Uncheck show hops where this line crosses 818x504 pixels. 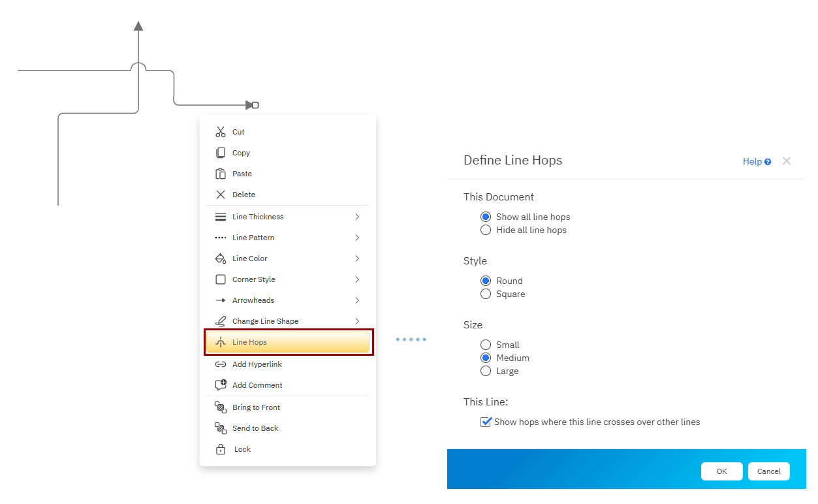(x=486, y=422)
